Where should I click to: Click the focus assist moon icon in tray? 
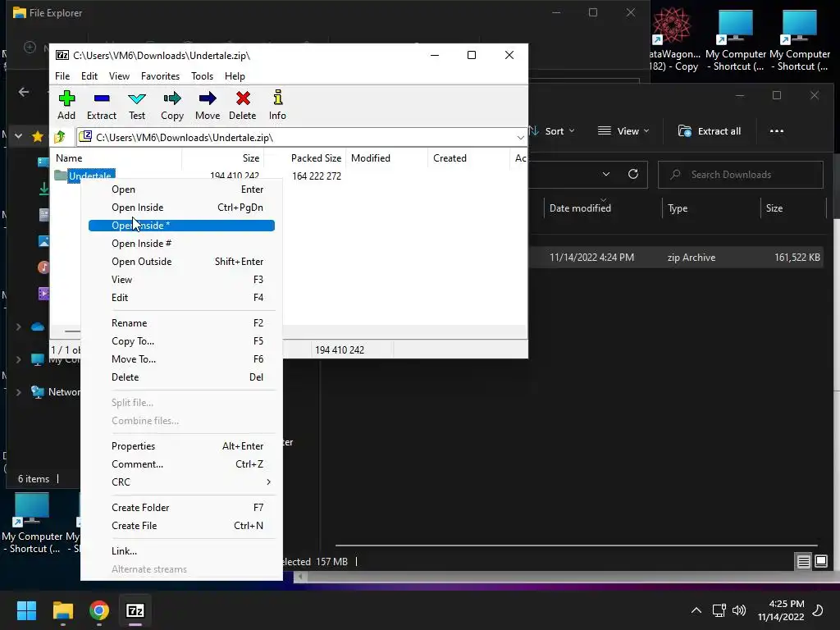point(818,610)
